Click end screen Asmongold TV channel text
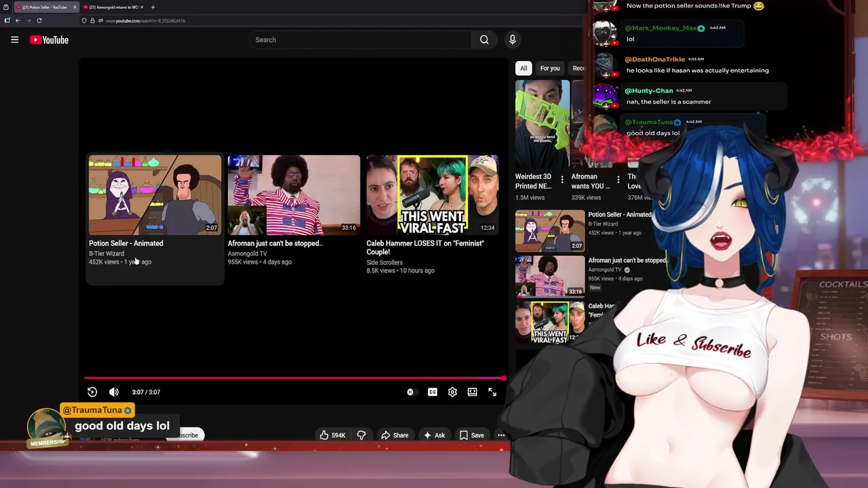The width and height of the screenshot is (868, 488). coord(248,253)
